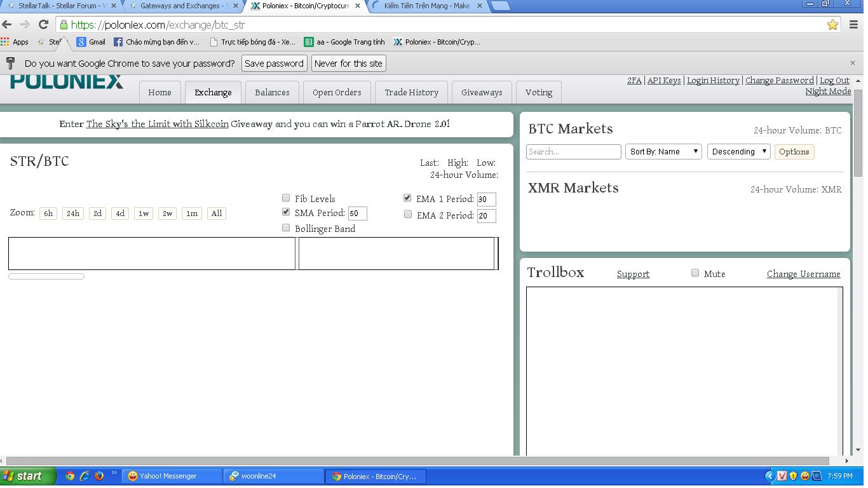Switch to woonline24 chat in taskbar
The height and width of the screenshot is (488, 868).
click(x=273, y=476)
